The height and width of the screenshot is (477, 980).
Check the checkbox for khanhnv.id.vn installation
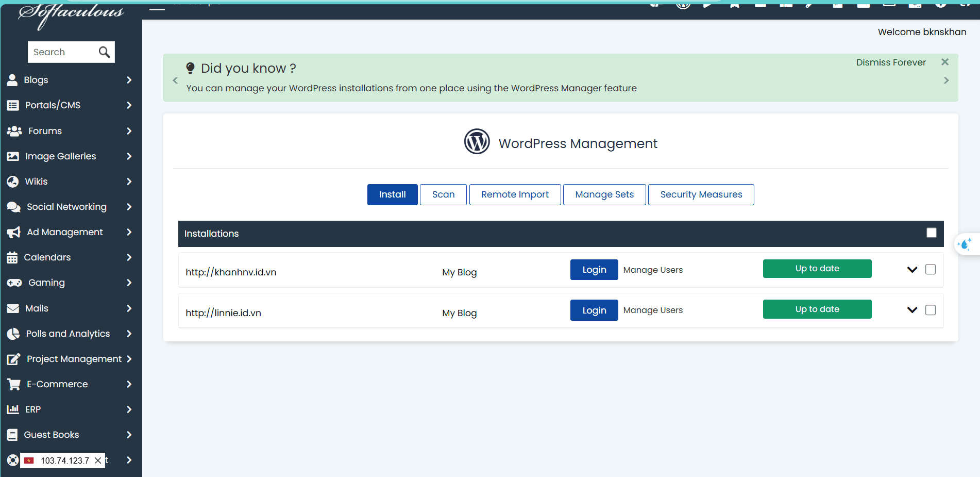(x=931, y=269)
